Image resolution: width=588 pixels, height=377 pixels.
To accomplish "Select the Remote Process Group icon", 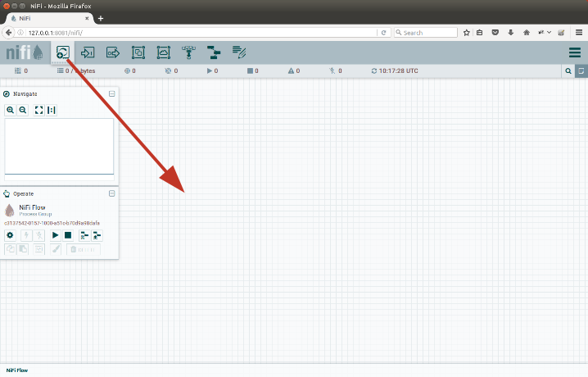I will [x=163, y=52].
